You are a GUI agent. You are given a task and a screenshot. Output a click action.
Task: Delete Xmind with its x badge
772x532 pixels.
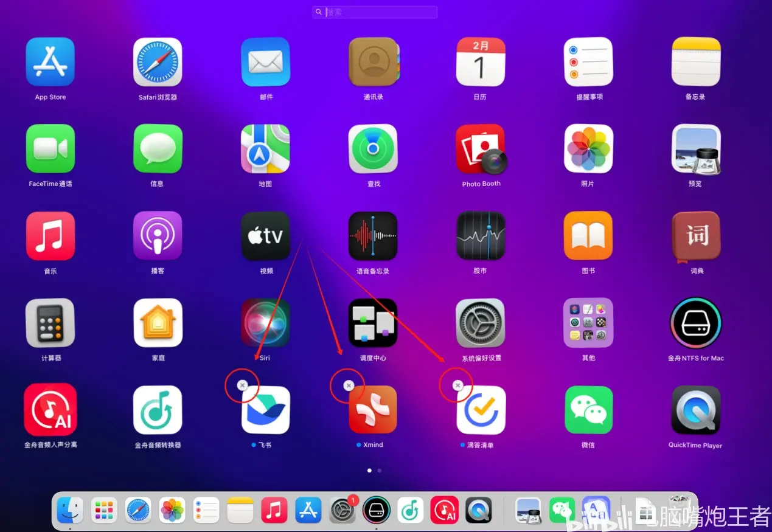pyautogui.click(x=349, y=385)
